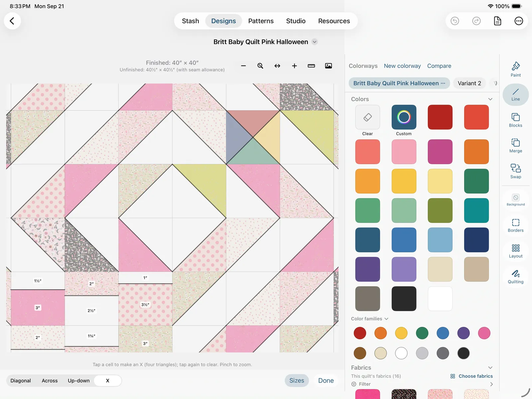
Task: Show the quilt image preview icon
Action: click(x=329, y=66)
